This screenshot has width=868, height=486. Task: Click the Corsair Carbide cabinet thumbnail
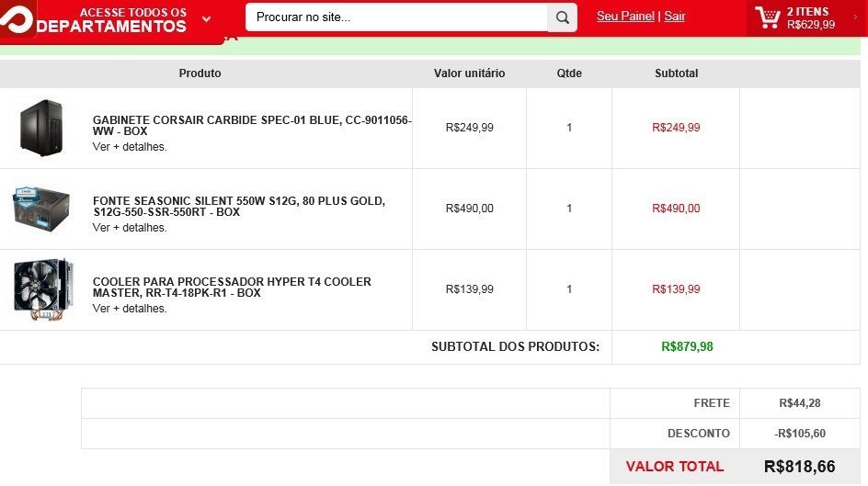coord(41,128)
